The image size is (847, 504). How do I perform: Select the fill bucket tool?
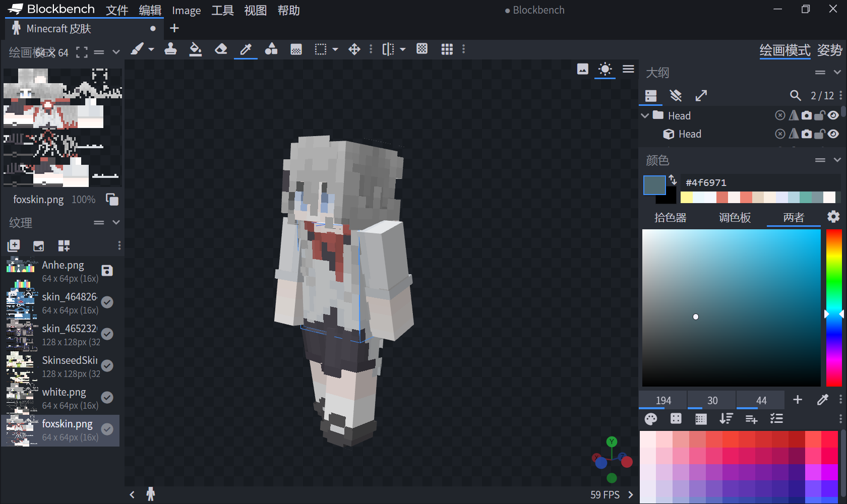click(x=196, y=49)
